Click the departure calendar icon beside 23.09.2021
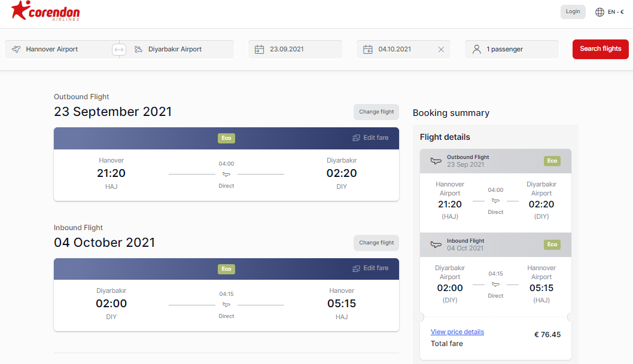Viewport: 633px width, 364px height. (x=259, y=49)
